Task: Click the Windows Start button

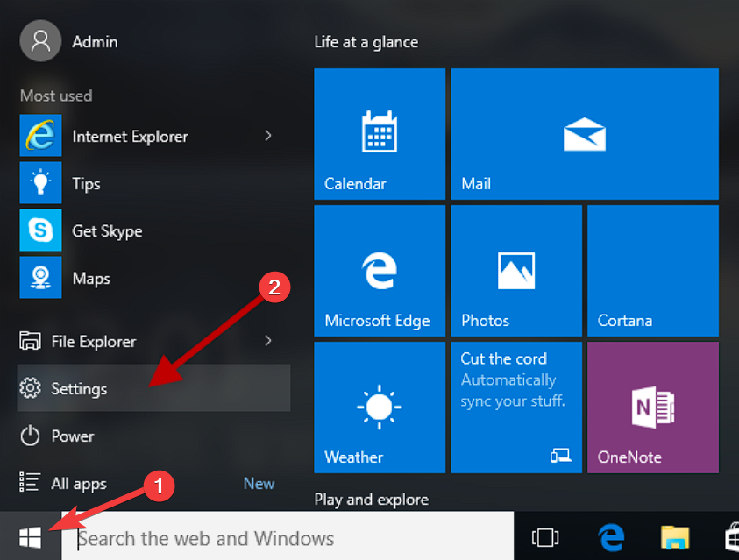Action: [30, 536]
